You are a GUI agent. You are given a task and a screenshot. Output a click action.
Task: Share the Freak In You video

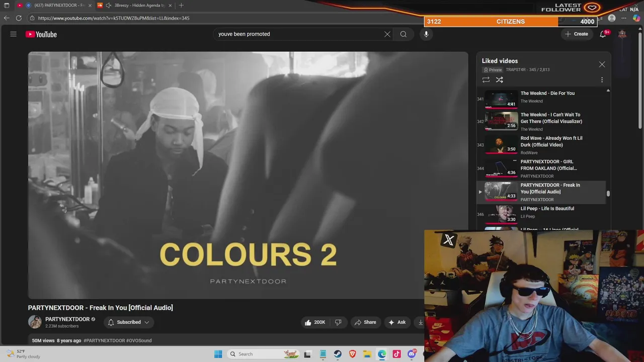(x=365, y=322)
